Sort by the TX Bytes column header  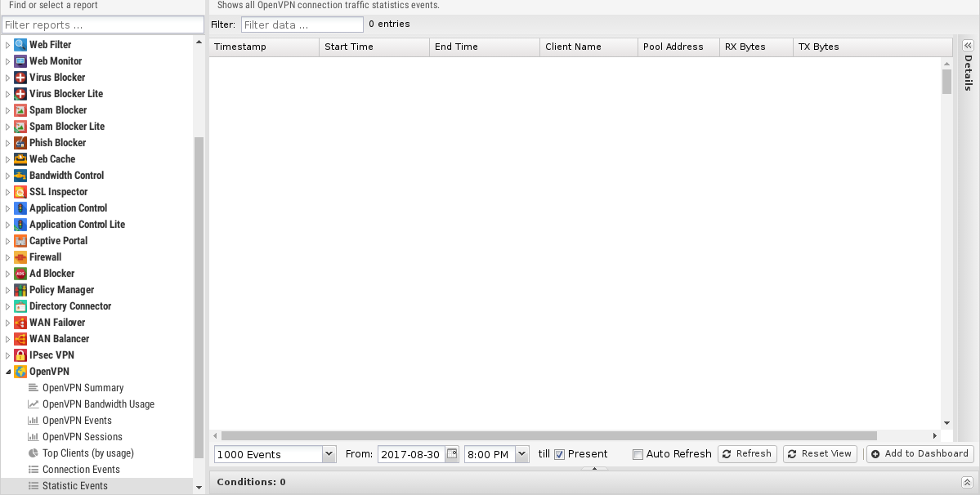[872, 47]
